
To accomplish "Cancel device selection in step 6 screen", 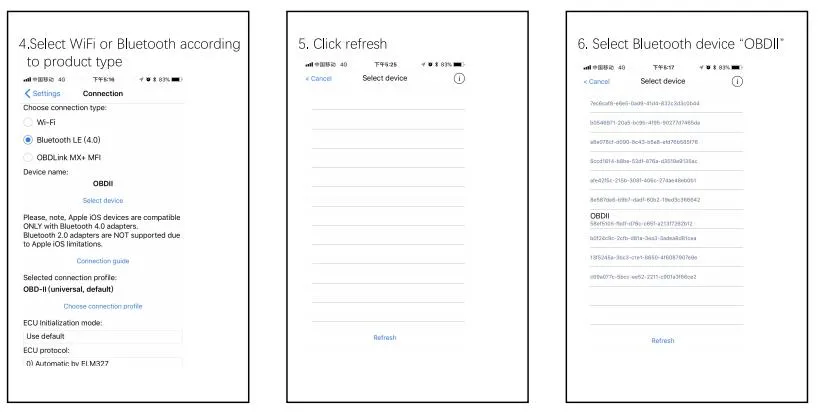I will [596, 82].
